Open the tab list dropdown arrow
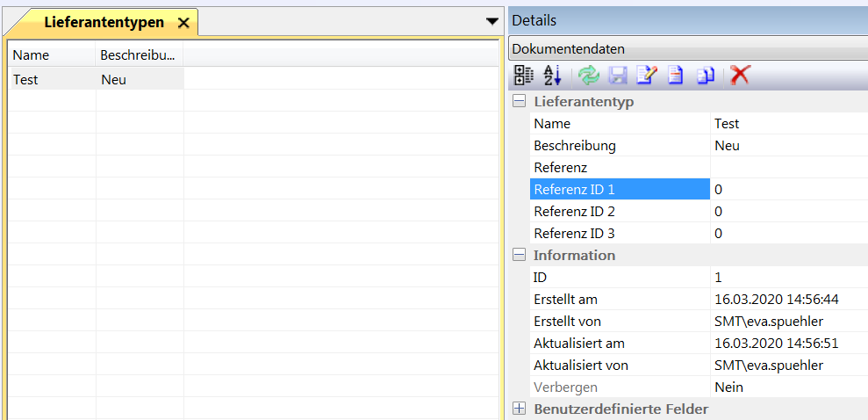Viewport: 868px width, 420px height. (491, 21)
